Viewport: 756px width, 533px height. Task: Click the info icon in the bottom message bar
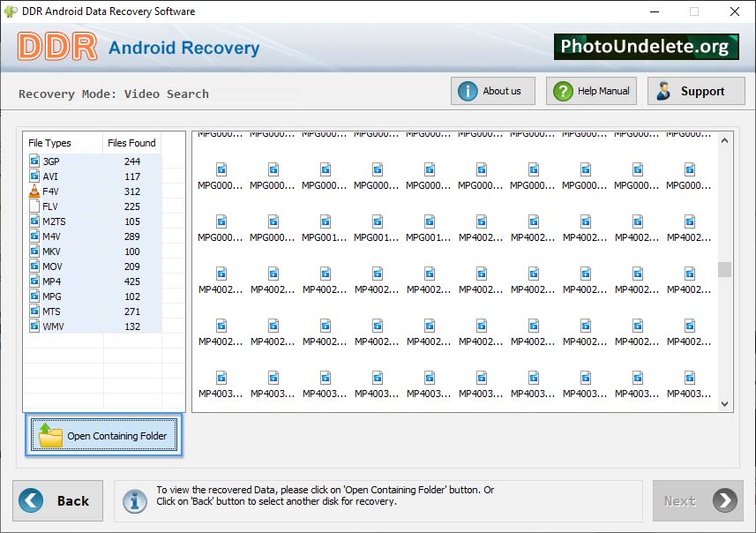(135, 501)
